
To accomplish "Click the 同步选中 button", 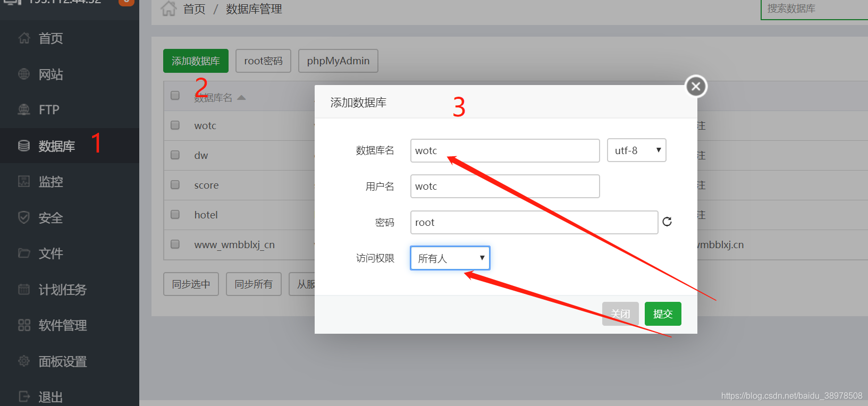I will [x=191, y=284].
